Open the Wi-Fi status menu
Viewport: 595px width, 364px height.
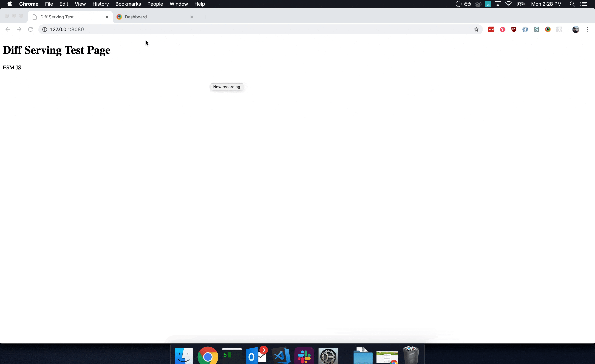pos(509,4)
